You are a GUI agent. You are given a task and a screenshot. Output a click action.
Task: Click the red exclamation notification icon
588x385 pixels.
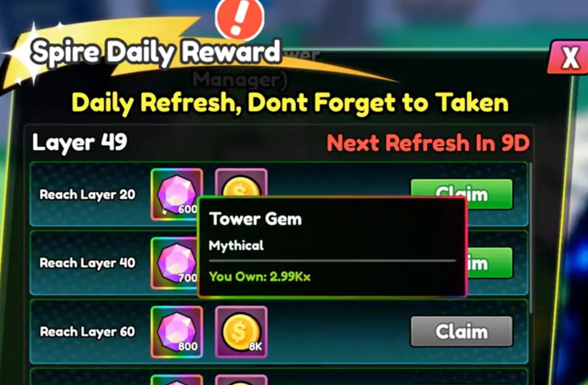240,18
